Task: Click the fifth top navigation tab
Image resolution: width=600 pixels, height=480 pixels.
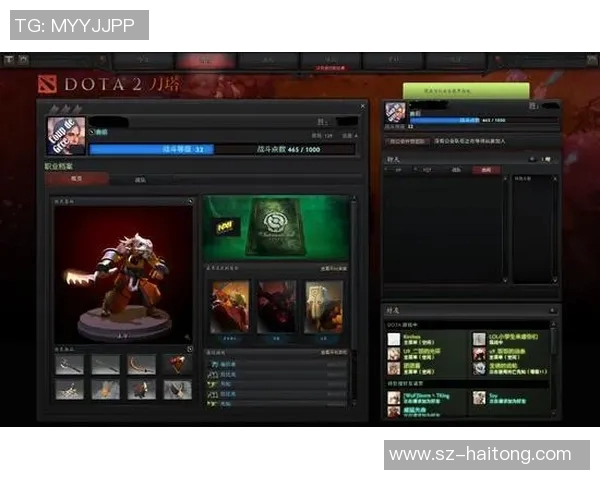Action: click(393, 60)
